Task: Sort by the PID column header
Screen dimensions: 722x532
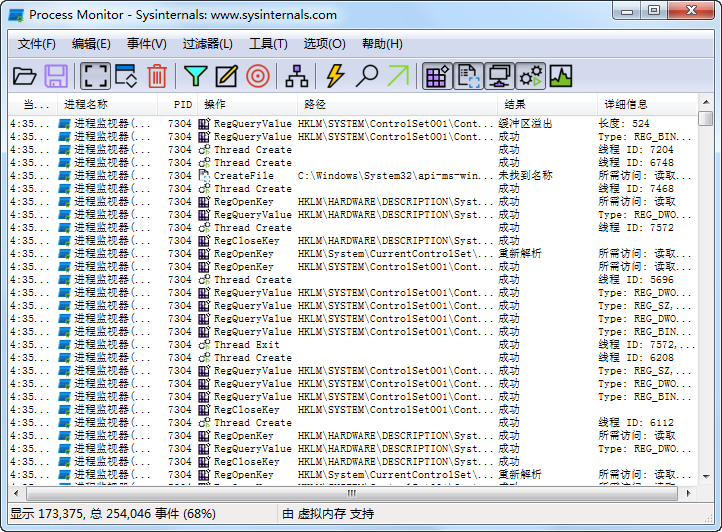Action: (x=178, y=105)
